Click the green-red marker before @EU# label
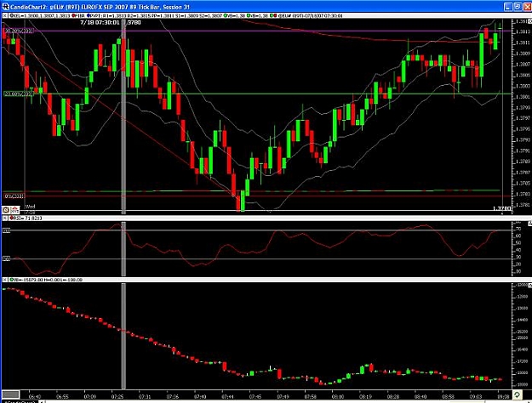 273,15
